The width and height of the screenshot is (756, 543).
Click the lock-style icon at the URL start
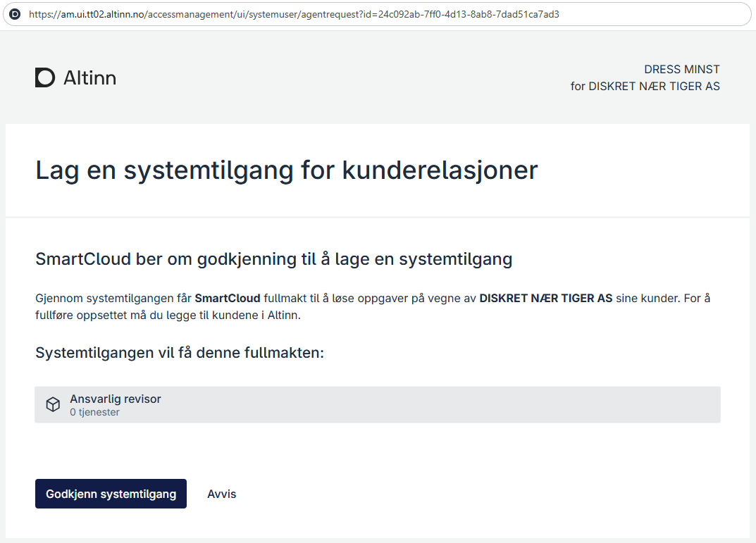15,13
